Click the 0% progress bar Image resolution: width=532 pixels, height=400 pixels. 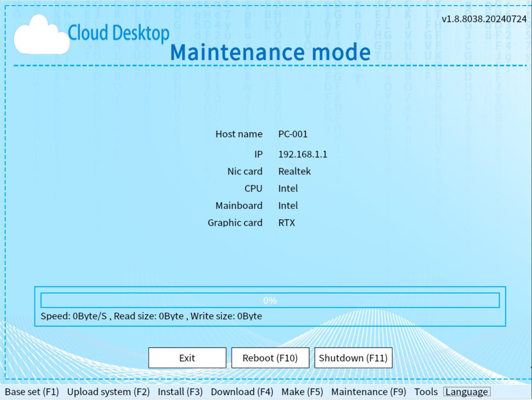coord(270,300)
